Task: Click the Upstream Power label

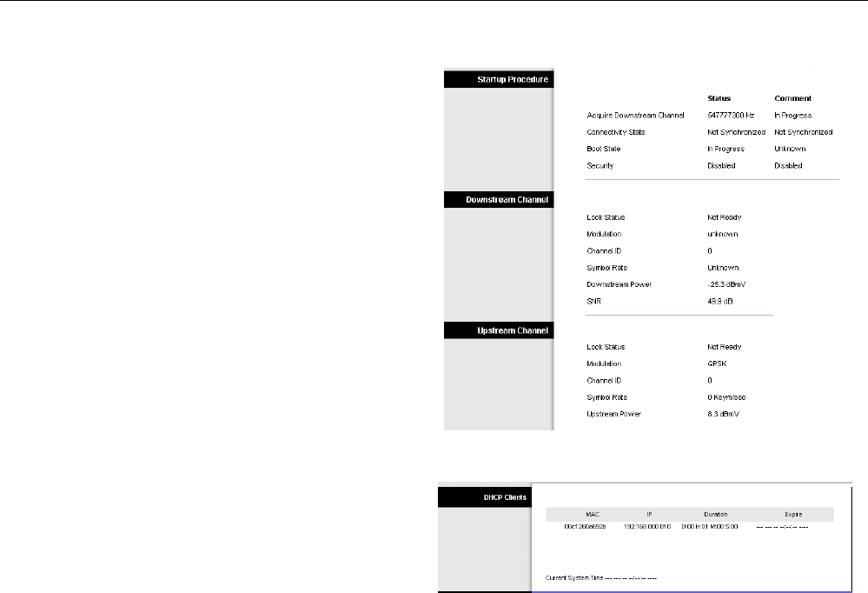Action: point(613,414)
